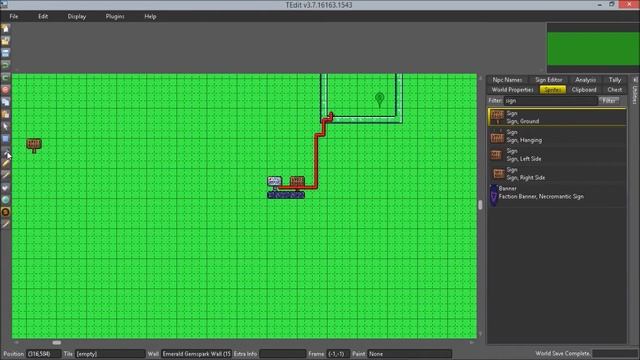
Task: Click the Sign, Ground sprite icon
Action: coord(497,117)
